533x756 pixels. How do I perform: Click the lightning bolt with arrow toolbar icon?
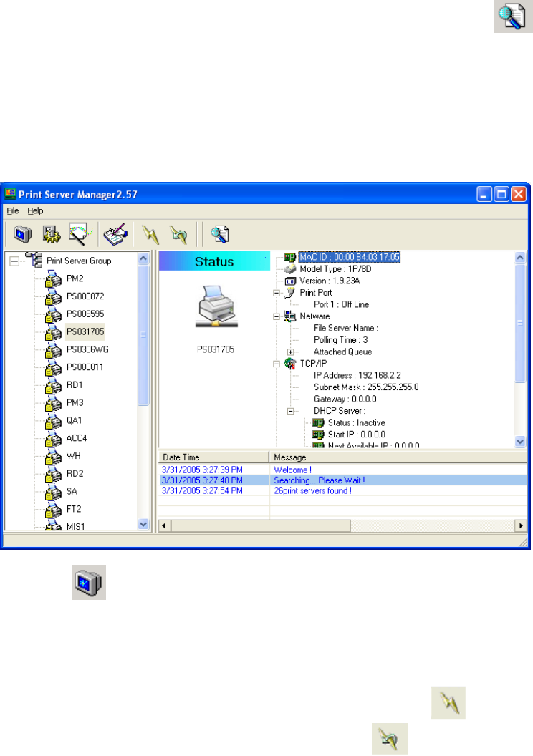coord(179,234)
